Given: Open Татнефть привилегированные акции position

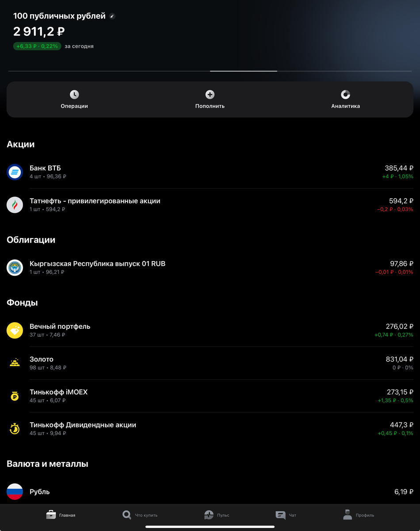Looking at the screenshot, I should click(210, 205).
